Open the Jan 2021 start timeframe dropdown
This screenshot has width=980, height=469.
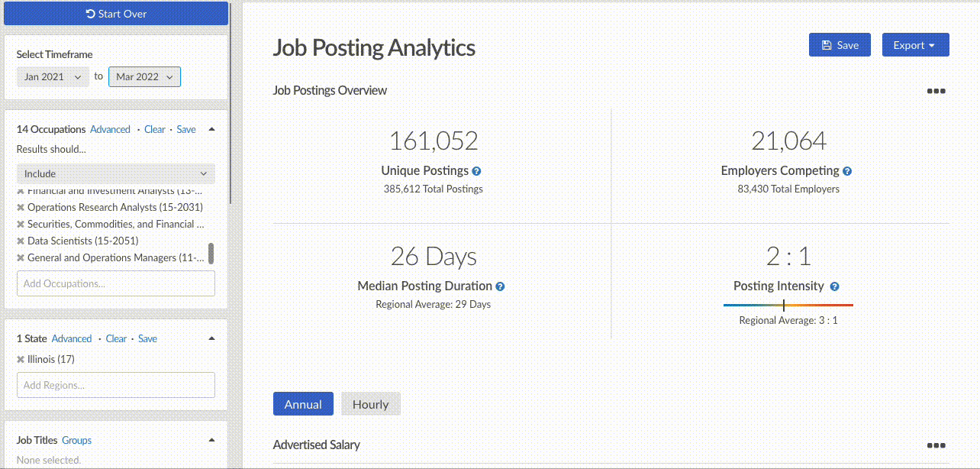click(x=53, y=76)
